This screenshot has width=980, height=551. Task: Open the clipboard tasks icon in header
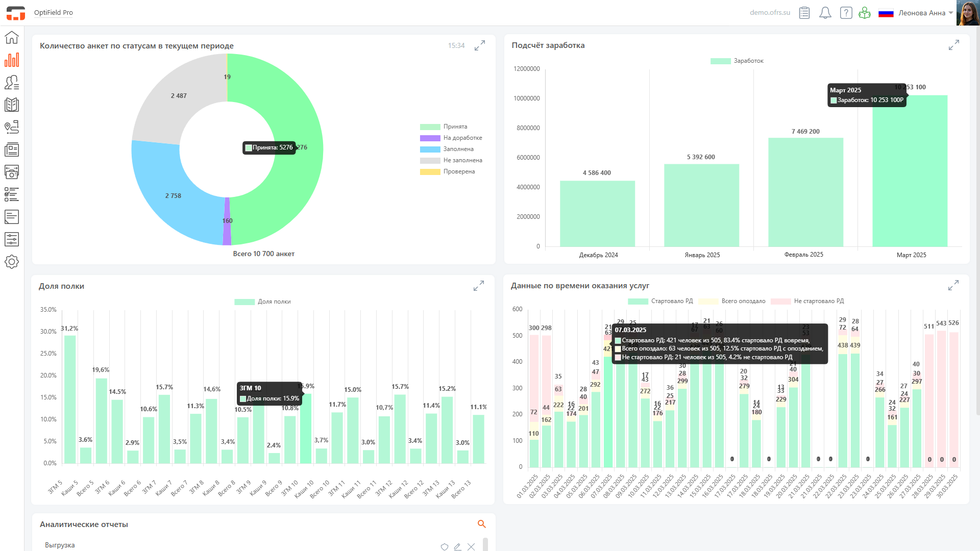[804, 13]
